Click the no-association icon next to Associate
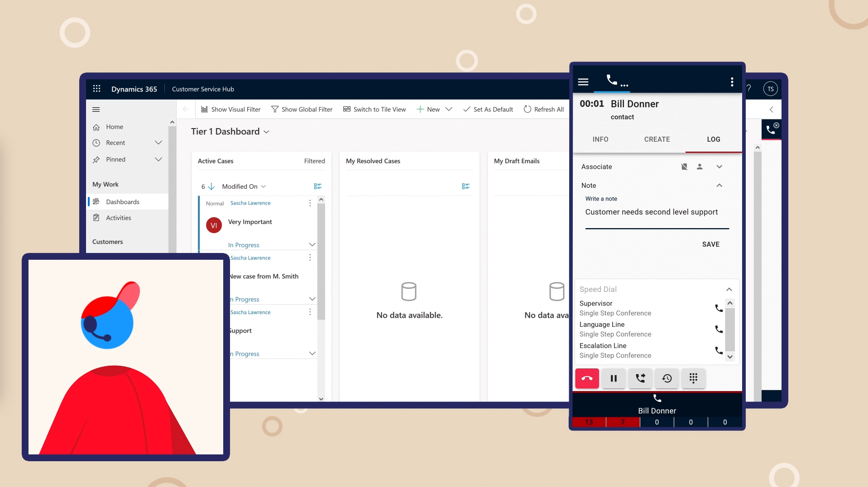 pyautogui.click(x=684, y=167)
